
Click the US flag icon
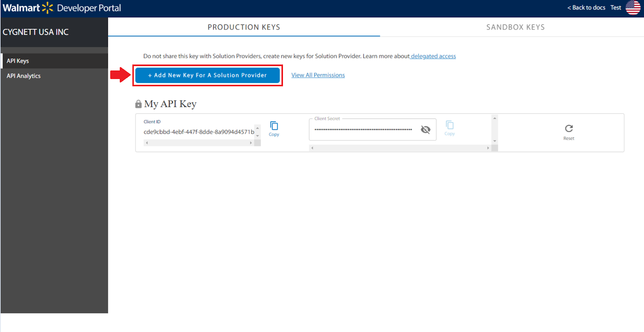(633, 8)
